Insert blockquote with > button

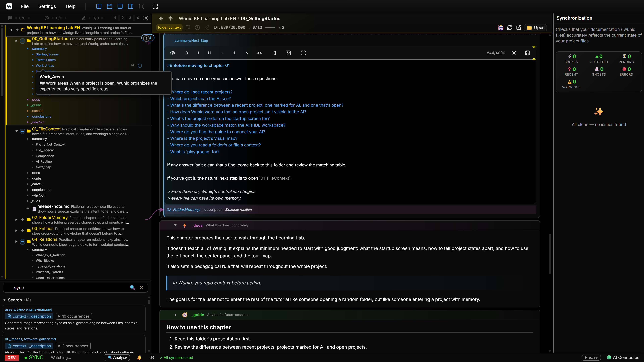coord(247,53)
